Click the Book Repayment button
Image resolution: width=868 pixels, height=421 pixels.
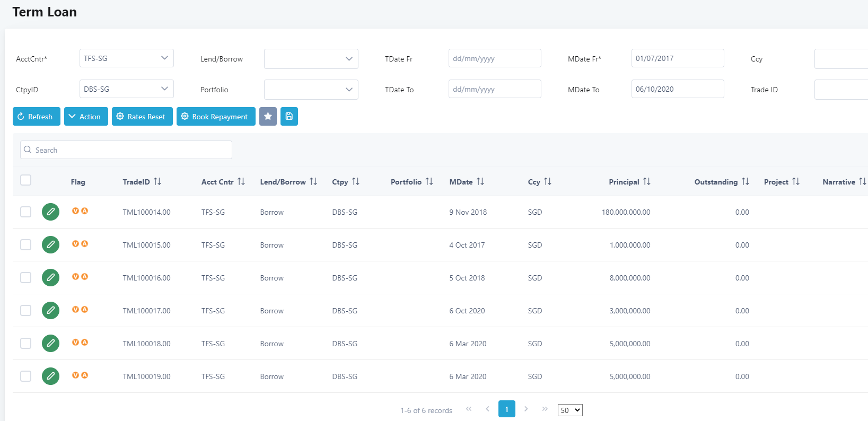coord(216,117)
